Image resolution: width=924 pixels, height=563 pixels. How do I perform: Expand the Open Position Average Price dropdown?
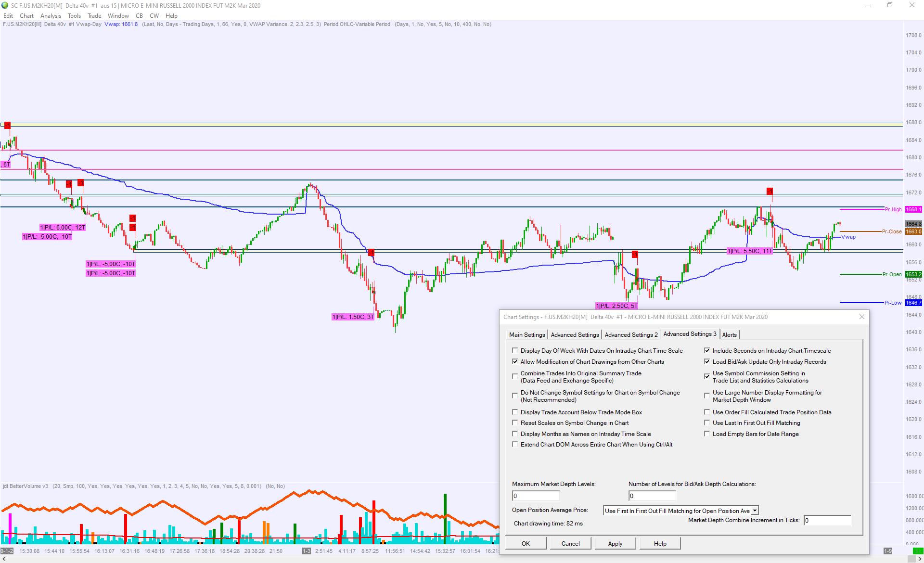tap(755, 511)
